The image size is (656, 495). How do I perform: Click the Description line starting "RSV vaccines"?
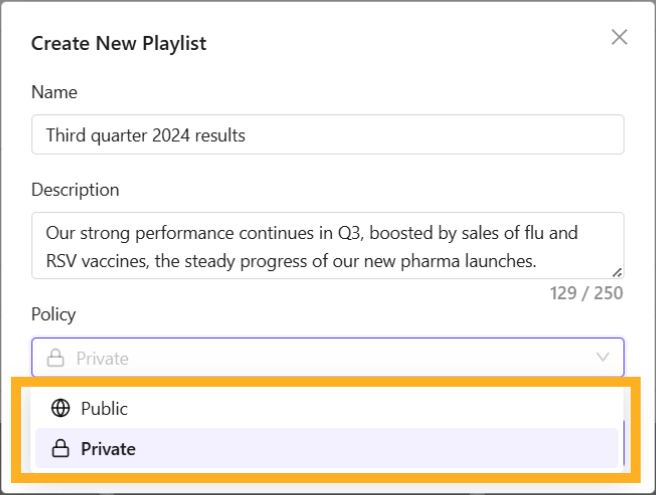pyautogui.click(x=292, y=262)
